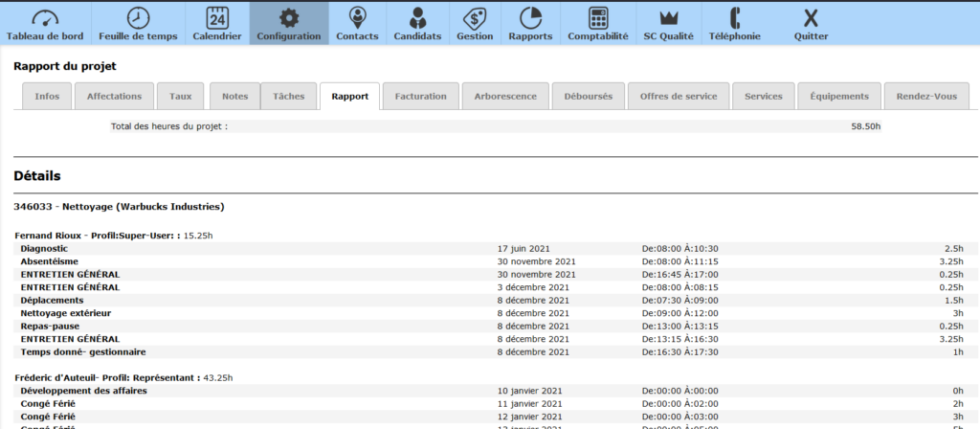Click the Configuration gear icon

click(289, 18)
